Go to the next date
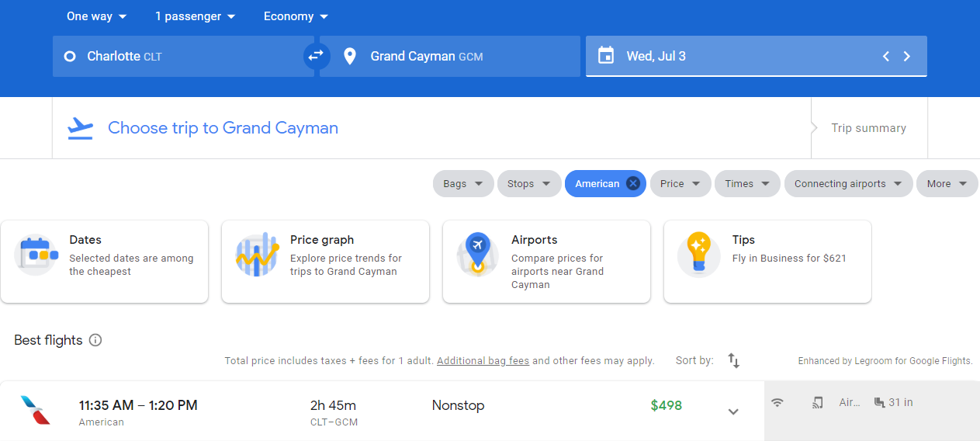 906,56
